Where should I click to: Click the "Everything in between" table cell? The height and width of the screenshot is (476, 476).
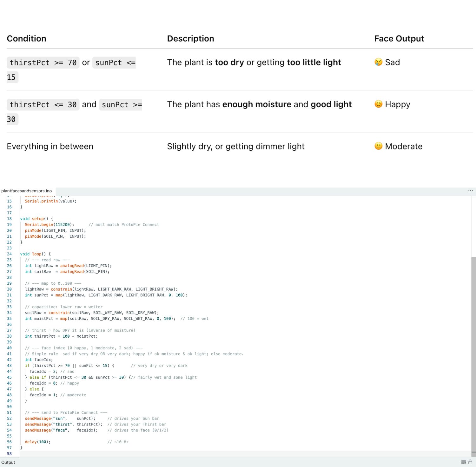(50, 146)
